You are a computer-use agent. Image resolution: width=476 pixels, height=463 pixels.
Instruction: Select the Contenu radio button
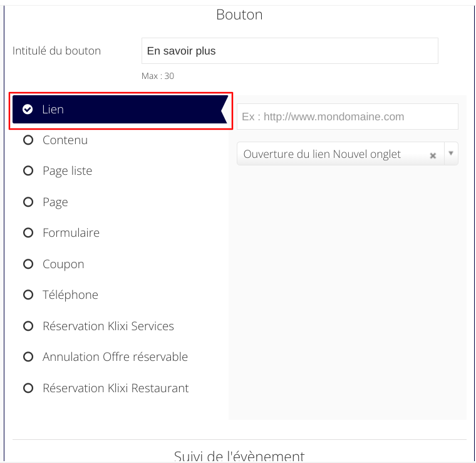(28, 140)
